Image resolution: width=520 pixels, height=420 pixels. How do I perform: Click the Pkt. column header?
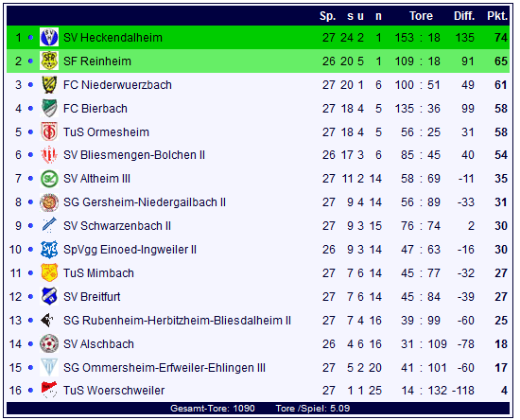pos(497,15)
